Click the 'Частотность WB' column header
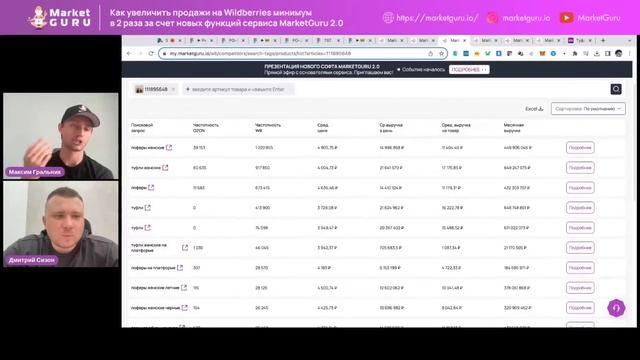This screenshot has width=640, height=360. coord(268,128)
